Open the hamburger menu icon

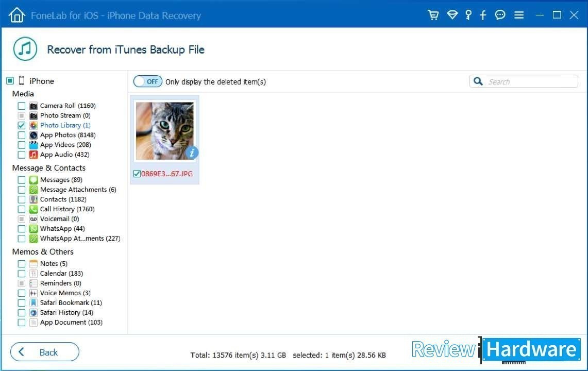519,15
